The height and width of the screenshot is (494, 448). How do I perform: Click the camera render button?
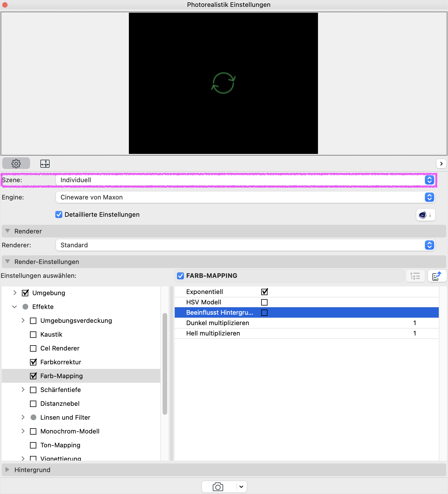218,487
